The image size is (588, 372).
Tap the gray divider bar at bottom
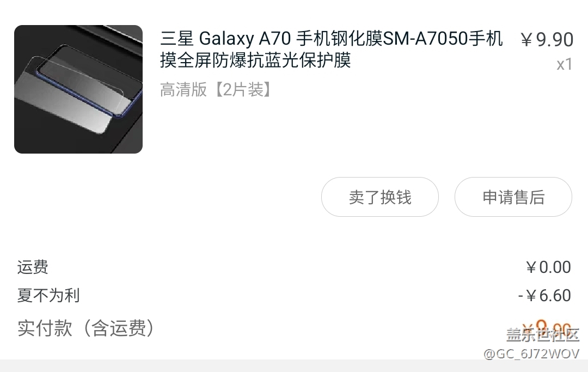pyautogui.click(x=294, y=365)
